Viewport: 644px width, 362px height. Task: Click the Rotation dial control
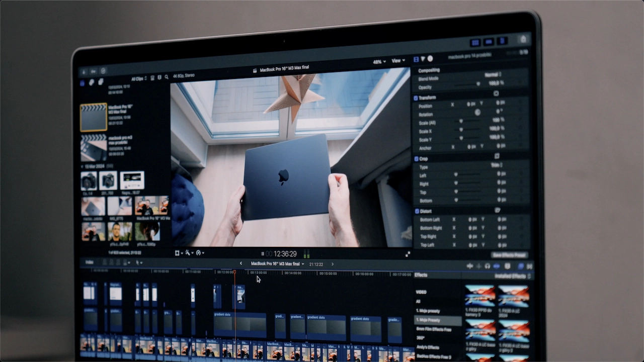click(x=477, y=112)
